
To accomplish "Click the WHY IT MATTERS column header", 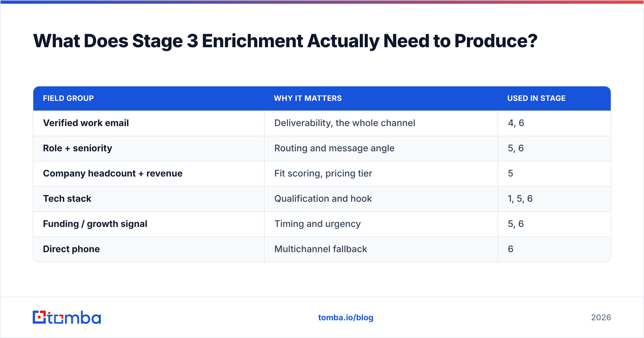I will [308, 98].
